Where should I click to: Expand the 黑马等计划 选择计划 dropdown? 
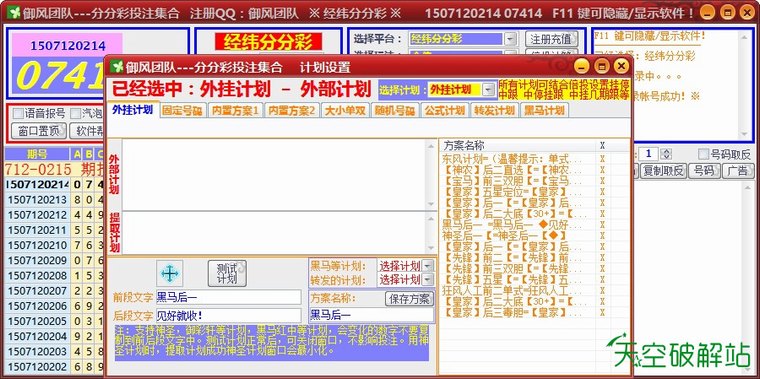[428, 266]
